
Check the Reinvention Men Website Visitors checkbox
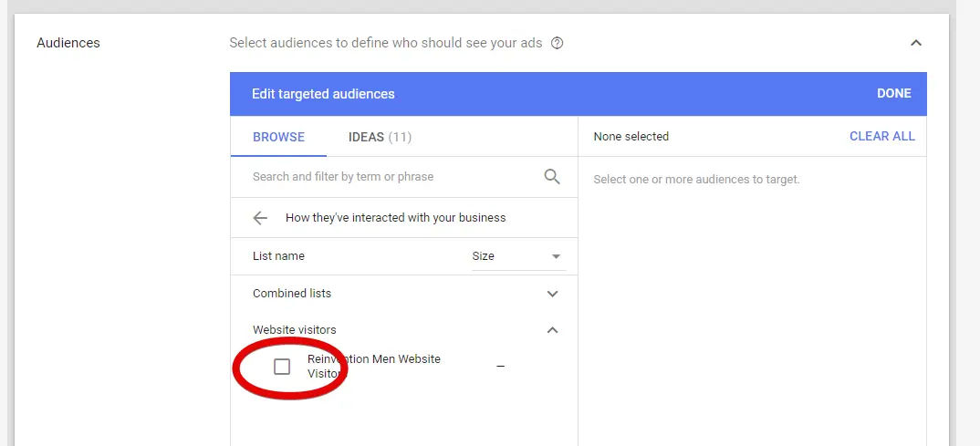[x=282, y=367]
